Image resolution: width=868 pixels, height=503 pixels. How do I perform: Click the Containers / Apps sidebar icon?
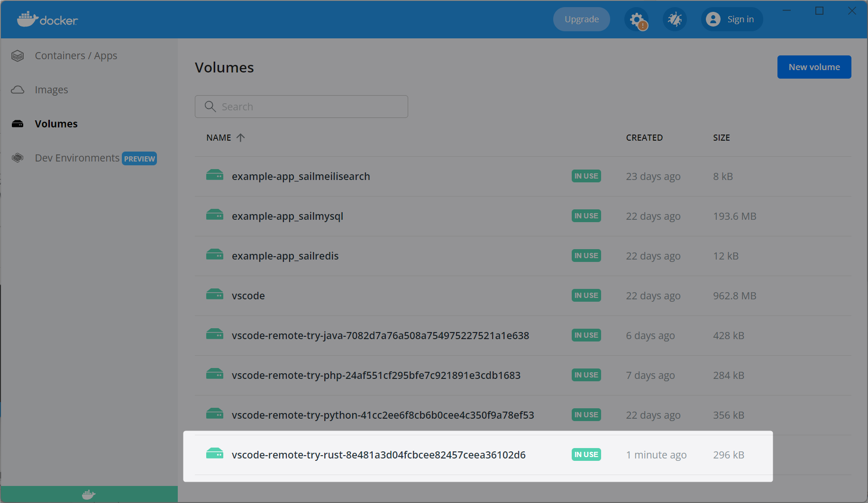[x=18, y=56]
